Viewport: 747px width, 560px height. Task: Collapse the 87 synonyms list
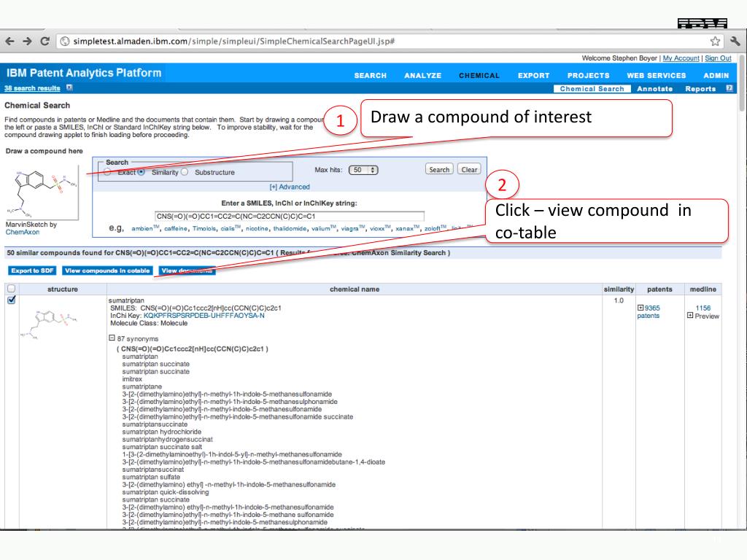click(112, 338)
